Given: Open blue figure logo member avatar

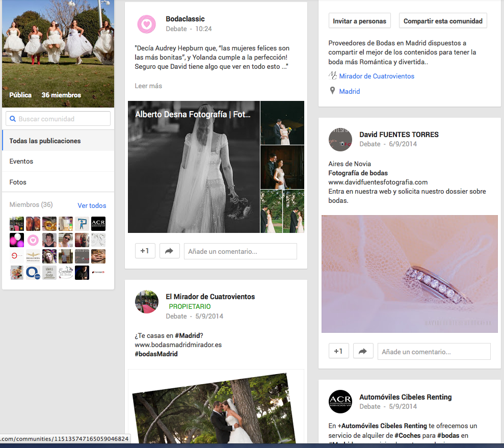Looking at the screenshot, I should pyautogui.click(x=82, y=224).
